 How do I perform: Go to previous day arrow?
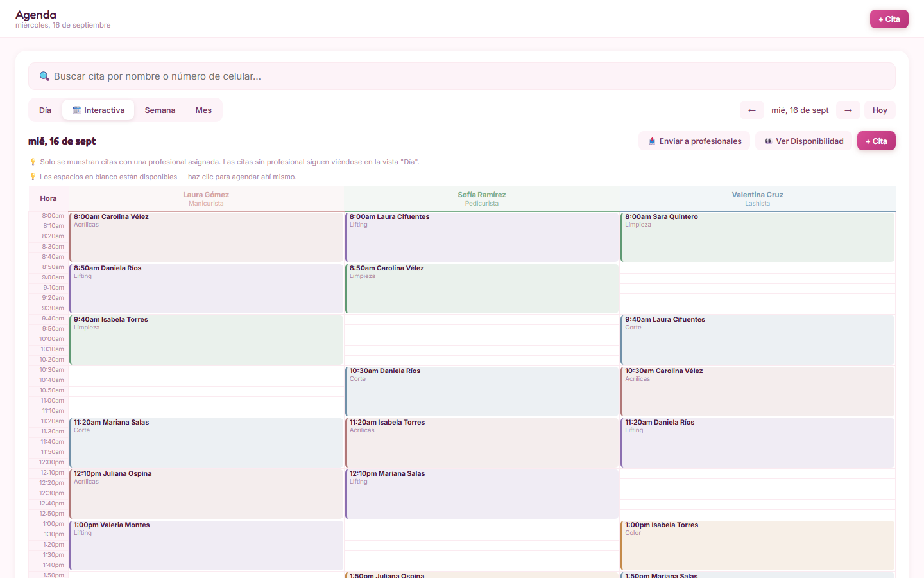pos(752,110)
